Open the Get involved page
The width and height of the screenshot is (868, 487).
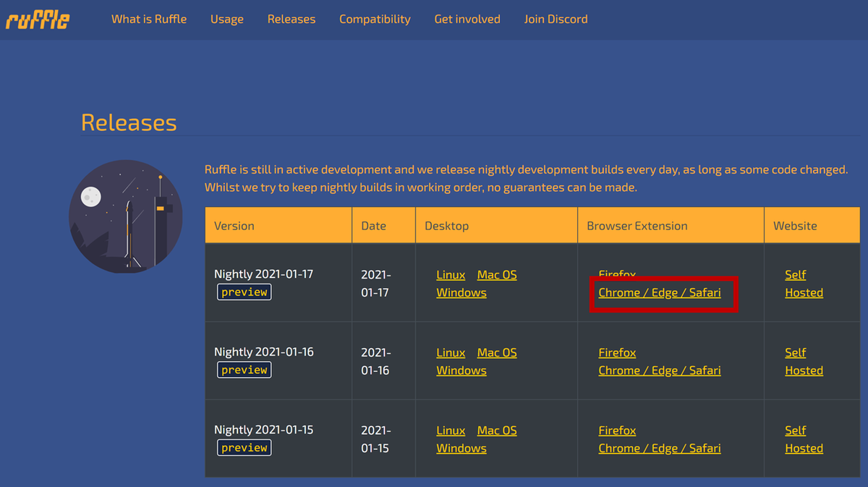coord(467,20)
